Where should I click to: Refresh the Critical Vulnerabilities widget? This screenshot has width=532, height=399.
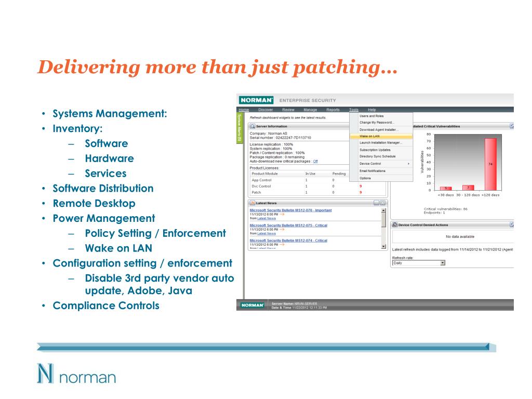[x=512, y=126]
